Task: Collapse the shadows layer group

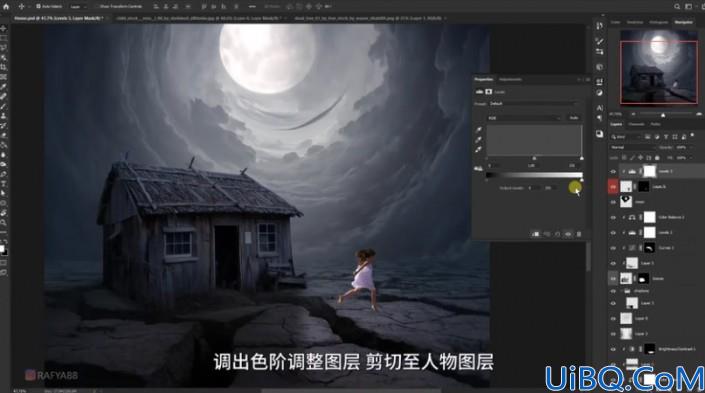Action: 622,291
